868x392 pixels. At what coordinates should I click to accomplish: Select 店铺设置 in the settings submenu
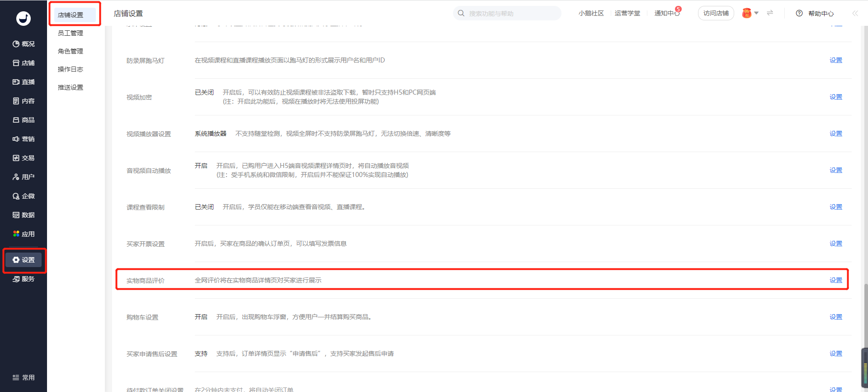[75, 15]
